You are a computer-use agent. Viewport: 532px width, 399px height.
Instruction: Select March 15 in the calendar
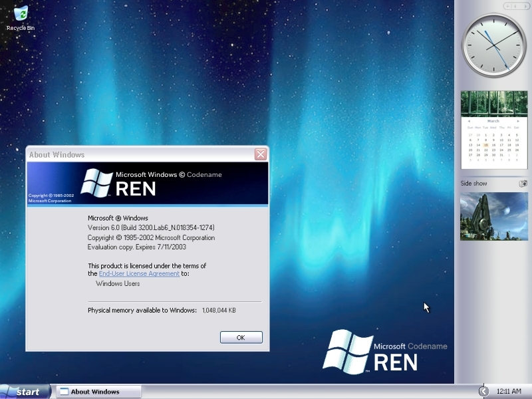click(x=485, y=145)
